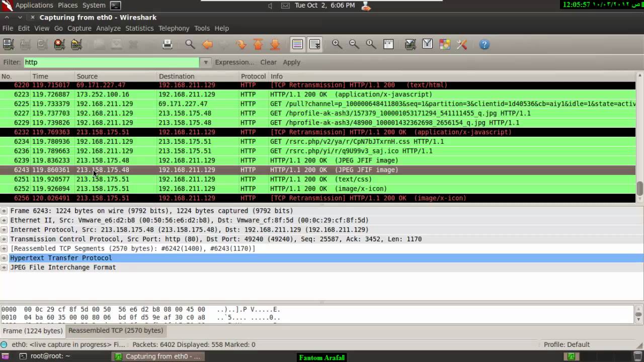Open the Applications menu in top panel
Screen dimensions: 644x362
34,6
